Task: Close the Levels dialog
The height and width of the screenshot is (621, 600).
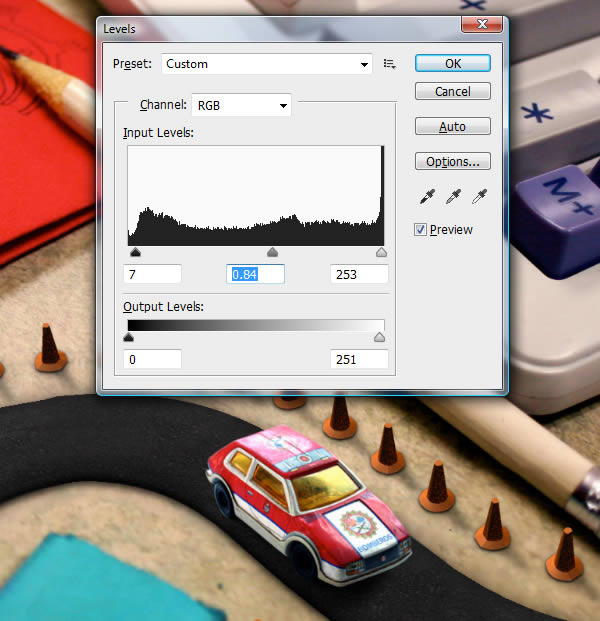Action: click(482, 24)
